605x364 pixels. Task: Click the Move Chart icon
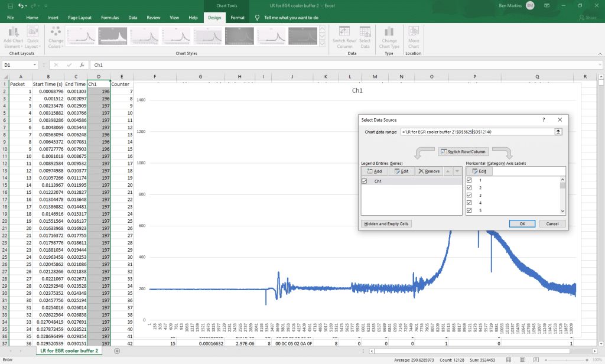click(414, 38)
